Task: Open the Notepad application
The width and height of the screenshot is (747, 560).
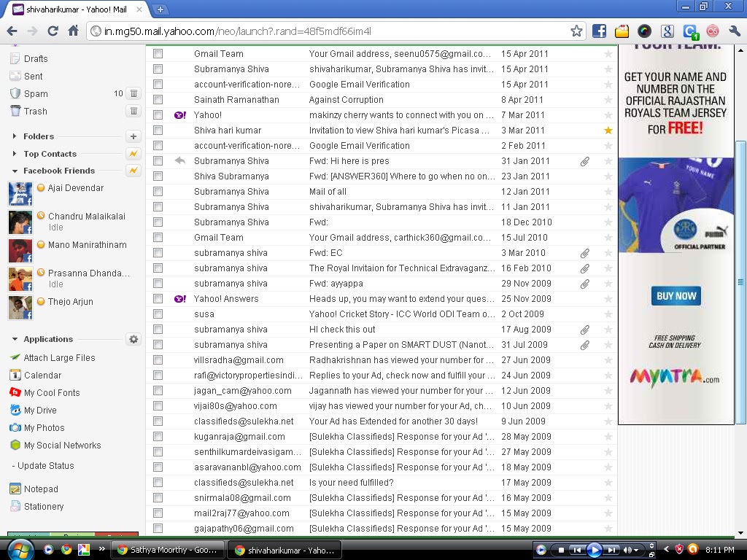Action: [34, 489]
